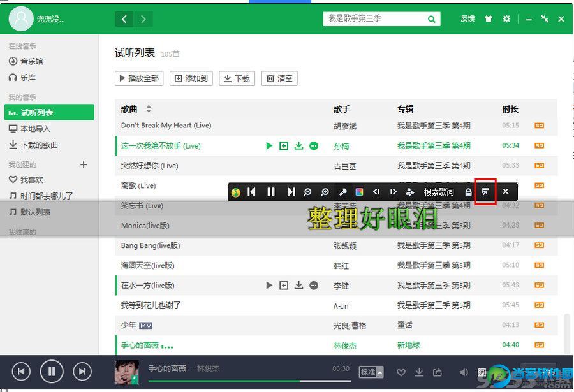Click the user avatar at top left
This screenshot has height=392, width=574.
point(21,18)
